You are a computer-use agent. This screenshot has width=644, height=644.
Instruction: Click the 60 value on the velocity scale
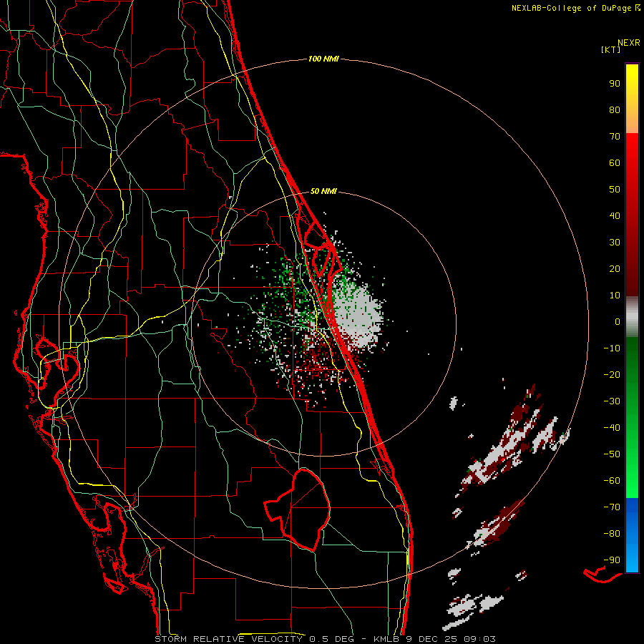[615, 162]
